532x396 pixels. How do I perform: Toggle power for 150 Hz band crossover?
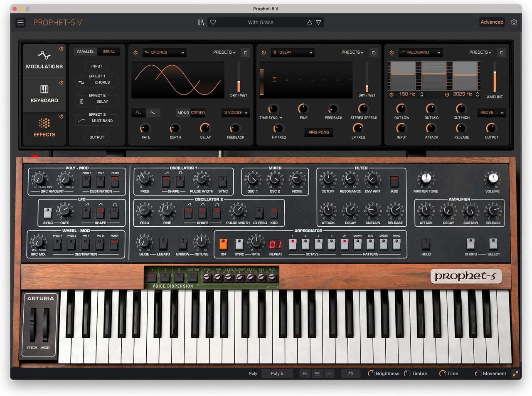(x=391, y=94)
